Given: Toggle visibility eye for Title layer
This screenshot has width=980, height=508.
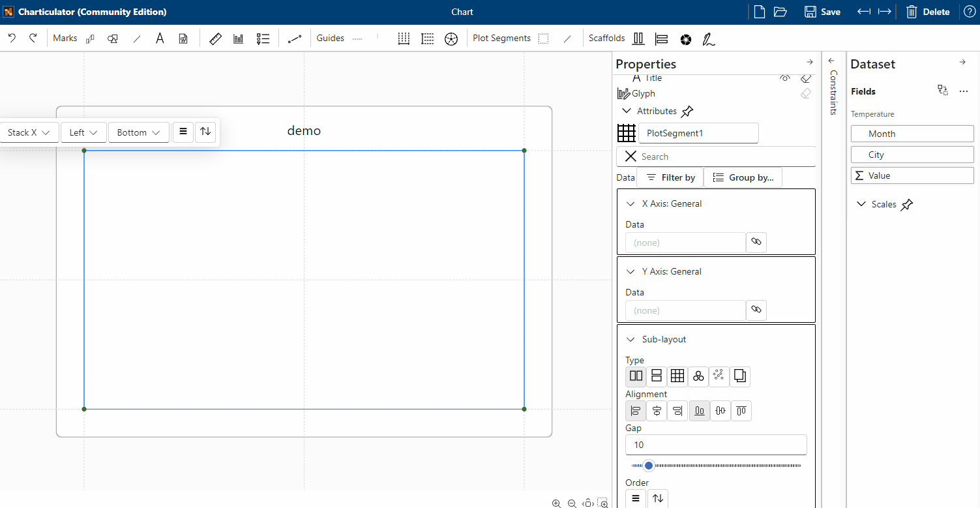Looking at the screenshot, I should coord(785,78).
